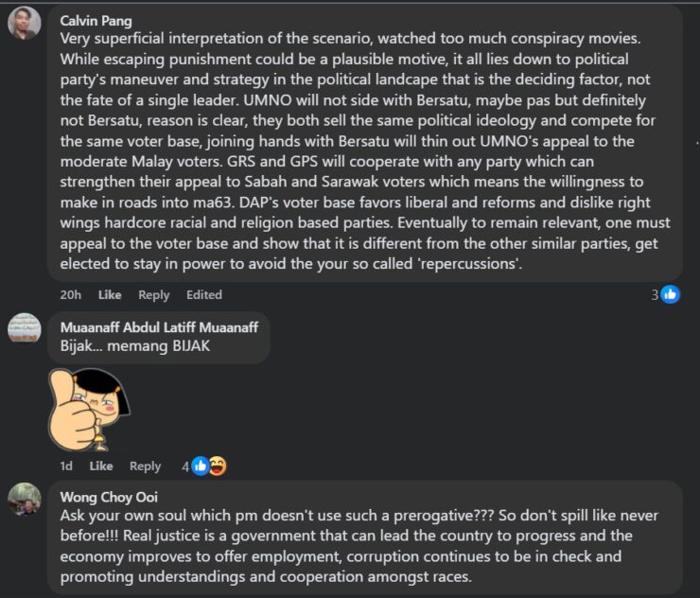Reply to Muaanaff's sticker comment
This screenshot has width=700, height=598.
tap(145, 466)
